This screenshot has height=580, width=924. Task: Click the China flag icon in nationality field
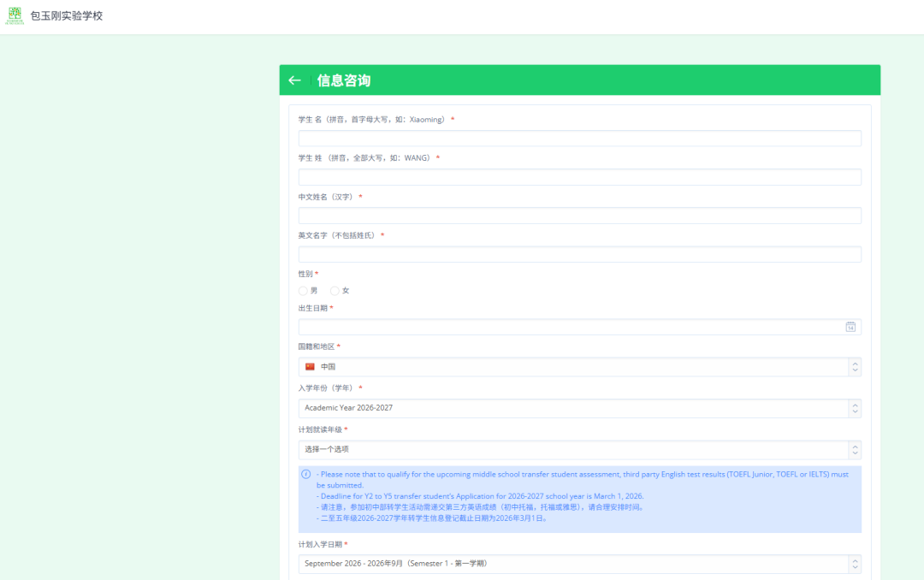(x=310, y=366)
